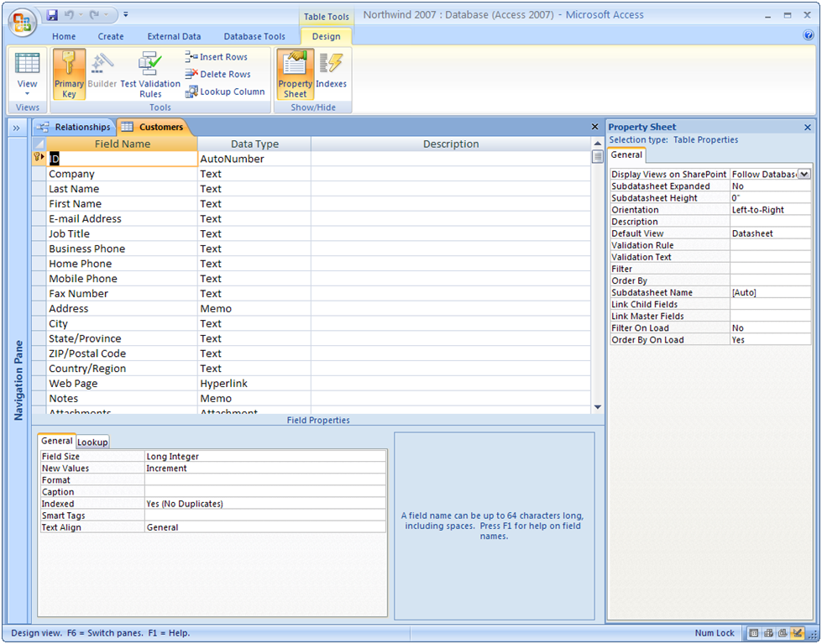Switch to PivotChart View in status bar
The width and height of the screenshot is (822, 644).
[783, 633]
